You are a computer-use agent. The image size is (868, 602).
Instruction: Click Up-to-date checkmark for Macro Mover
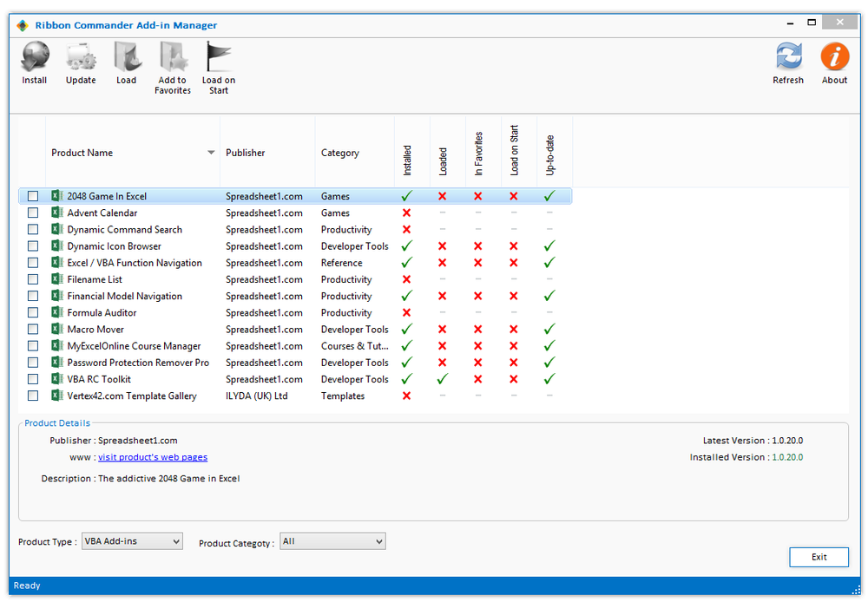[x=549, y=330]
